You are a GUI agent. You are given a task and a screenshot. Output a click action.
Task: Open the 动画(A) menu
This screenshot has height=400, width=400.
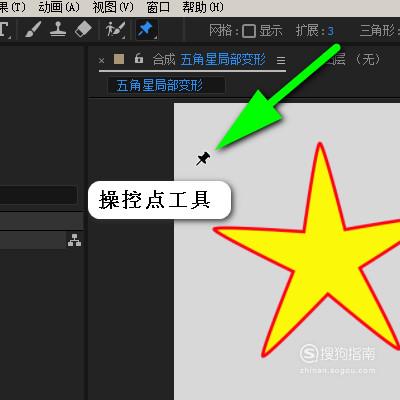point(59,7)
